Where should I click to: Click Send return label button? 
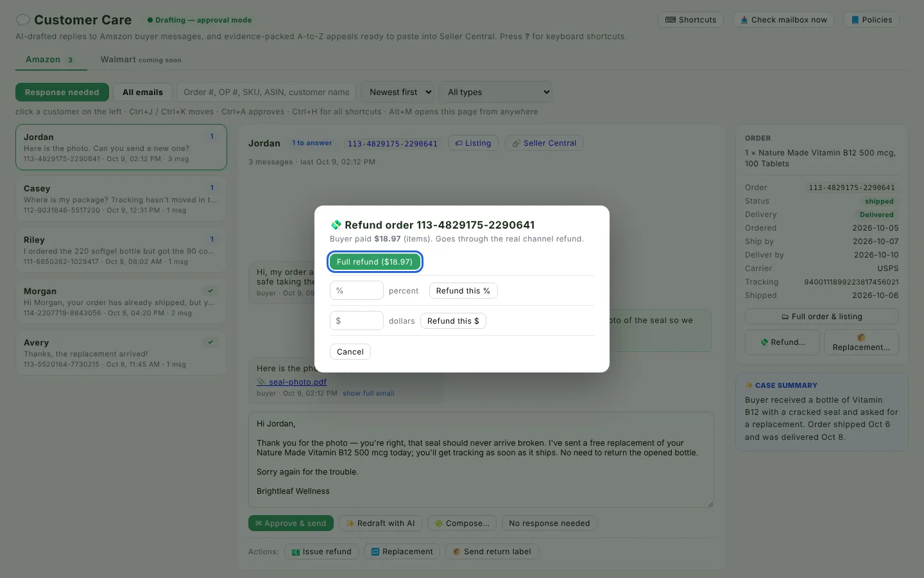click(492, 552)
